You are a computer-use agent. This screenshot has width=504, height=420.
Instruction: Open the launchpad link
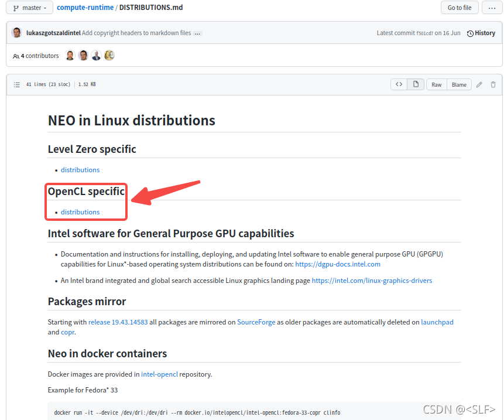(437, 322)
